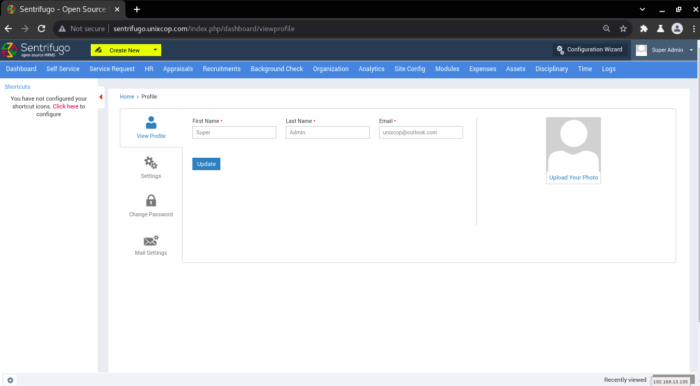Viewport: 700px width, 386px height.
Task: Open a new browser tab
Action: 137,9
